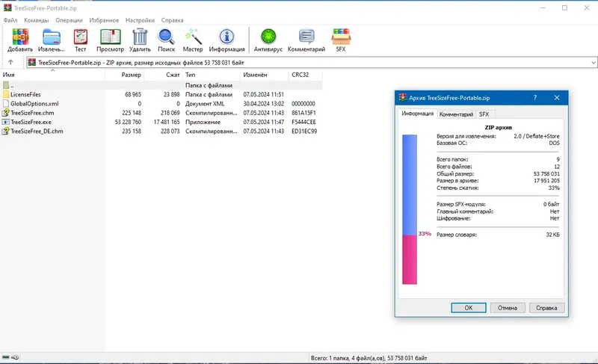Click the date 30.04.2024 13:02
This screenshot has height=364, width=598.
[x=264, y=103]
